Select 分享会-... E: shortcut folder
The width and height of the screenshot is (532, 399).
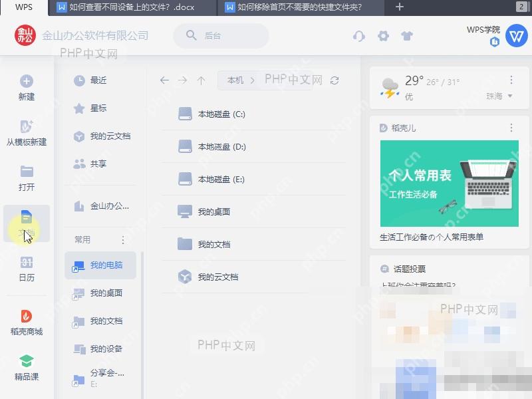click(x=100, y=378)
